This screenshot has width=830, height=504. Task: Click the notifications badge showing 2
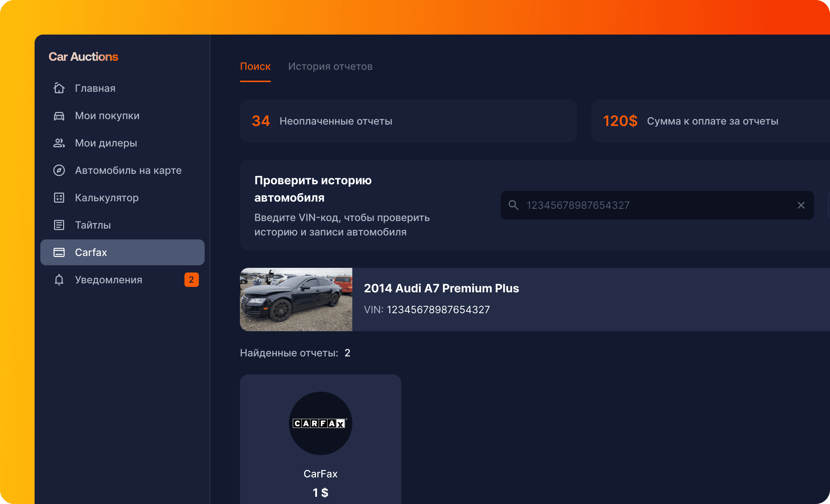[191, 280]
